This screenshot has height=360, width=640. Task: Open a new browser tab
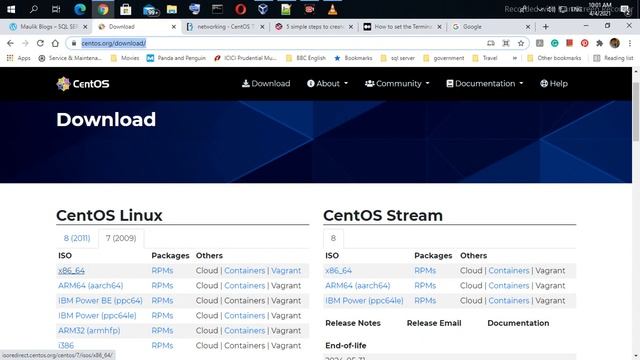545,27
